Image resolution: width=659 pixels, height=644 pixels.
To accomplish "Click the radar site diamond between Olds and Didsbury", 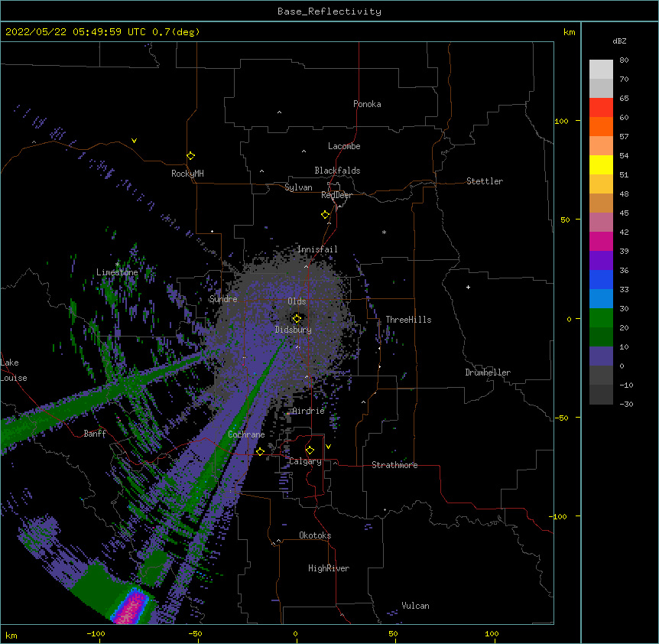I will point(297,318).
